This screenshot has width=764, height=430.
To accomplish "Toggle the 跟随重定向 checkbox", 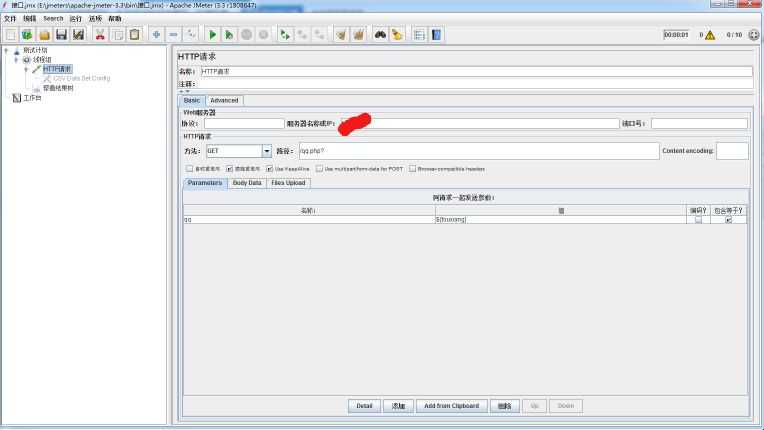I will 229,168.
